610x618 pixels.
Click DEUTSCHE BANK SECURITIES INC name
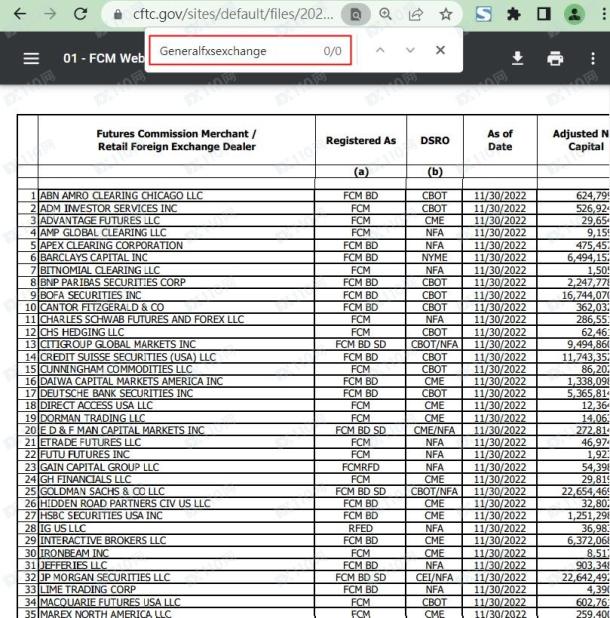(117, 393)
